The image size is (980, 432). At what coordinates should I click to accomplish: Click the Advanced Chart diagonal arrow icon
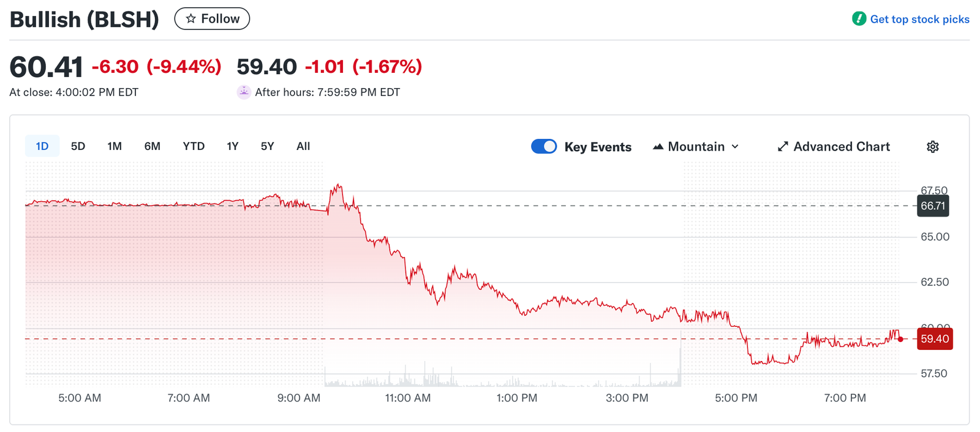782,146
